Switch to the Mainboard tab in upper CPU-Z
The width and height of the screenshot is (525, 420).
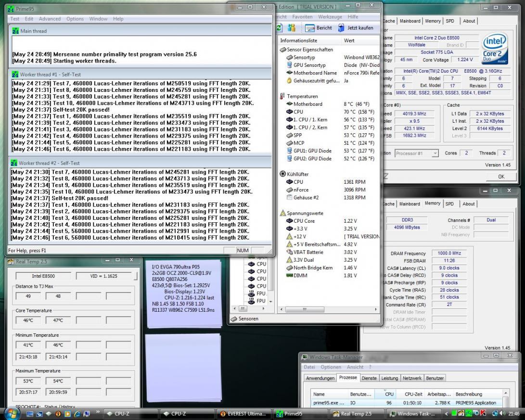[410, 21]
